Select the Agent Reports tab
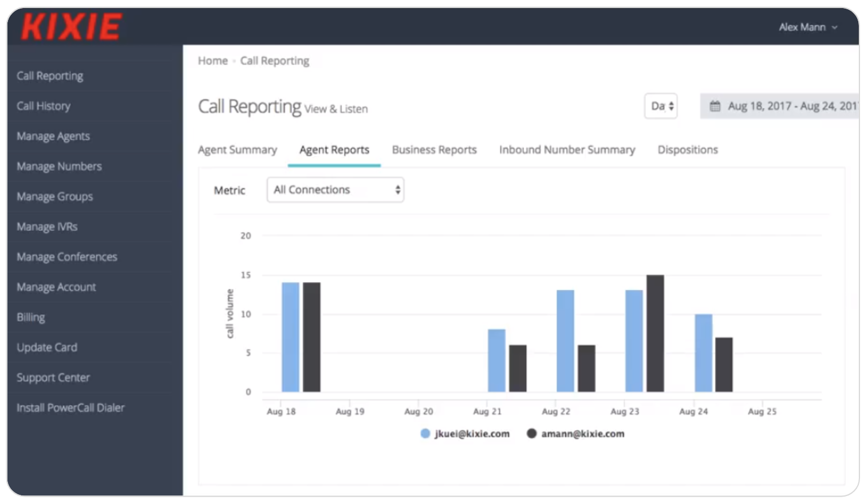This screenshot has width=868, height=504. 334,149
